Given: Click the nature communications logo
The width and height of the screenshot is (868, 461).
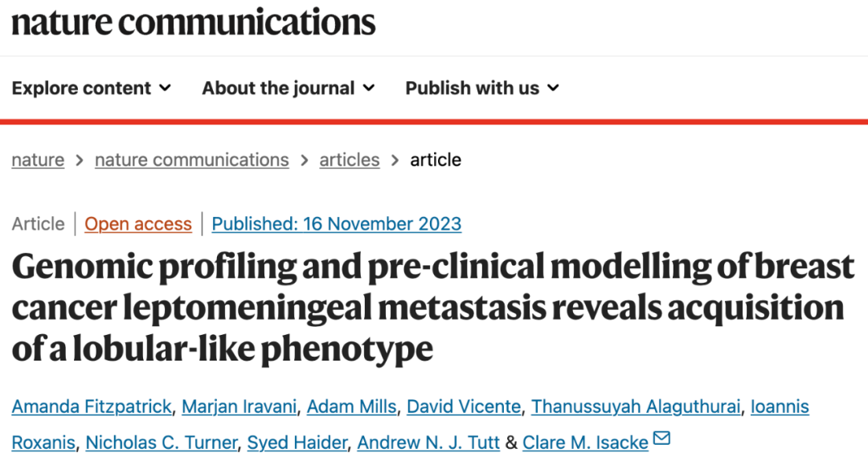Looking at the screenshot, I should pyautogui.click(x=193, y=22).
